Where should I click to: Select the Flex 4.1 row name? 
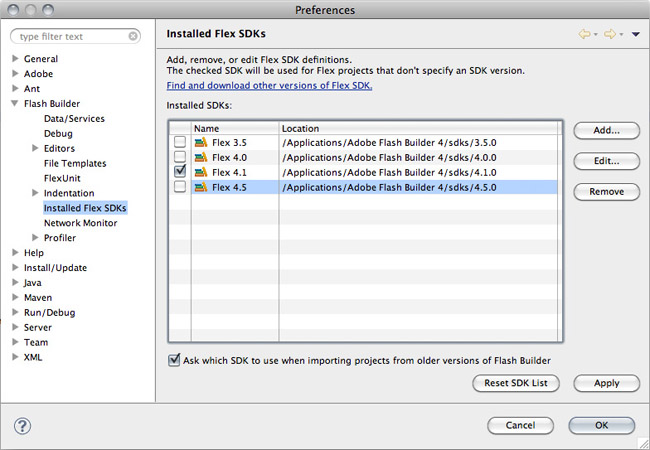(x=229, y=172)
